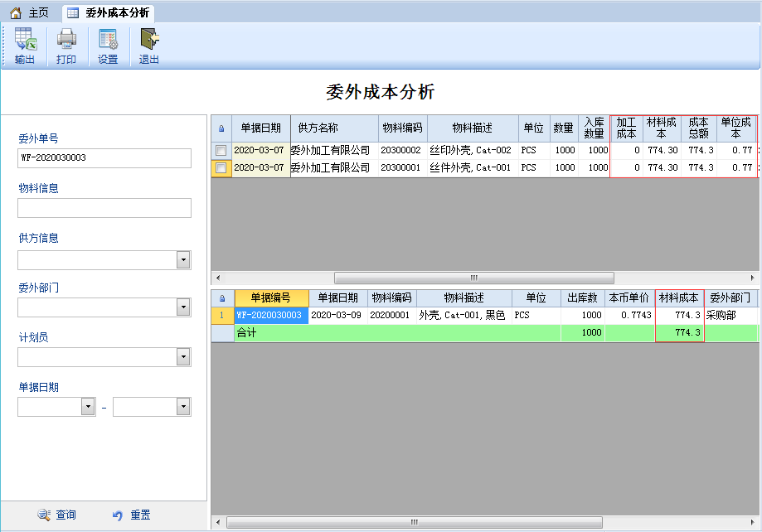Click the 查询 button
The image size is (762, 532).
(57, 515)
